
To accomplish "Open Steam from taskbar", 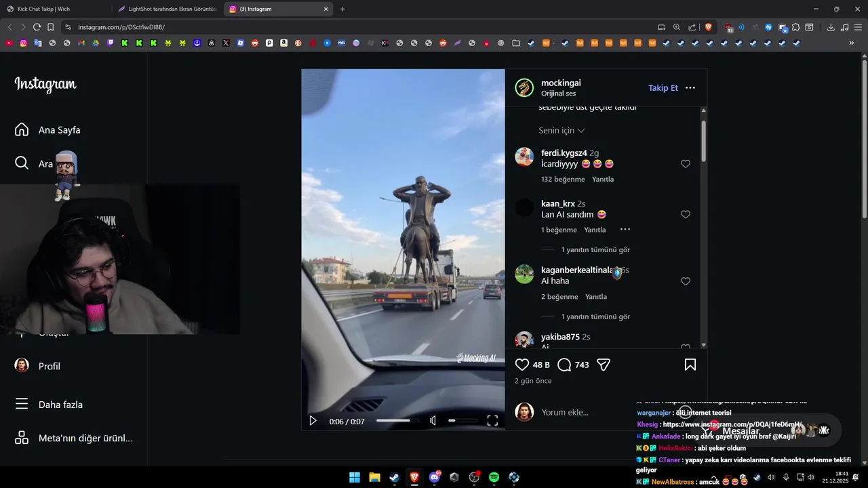I will (x=394, y=477).
